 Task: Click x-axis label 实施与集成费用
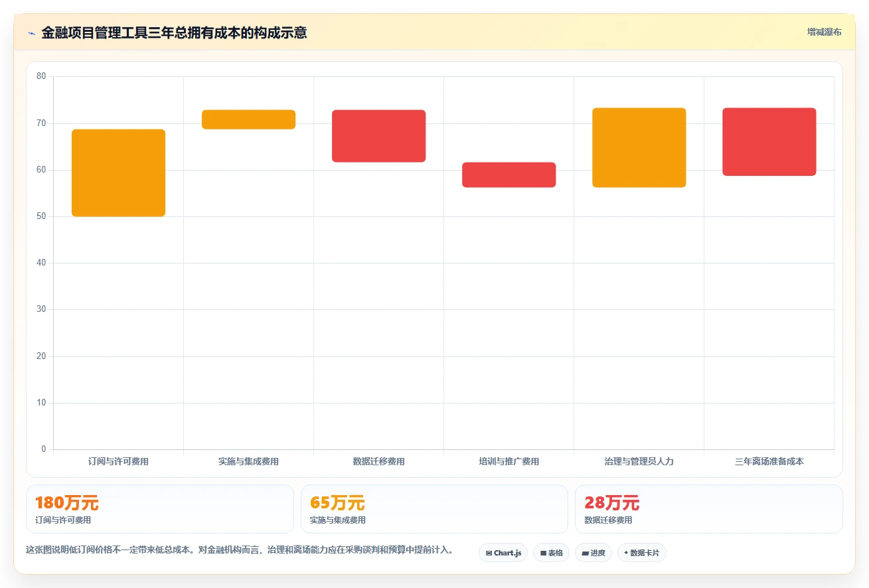pyautogui.click(x=248, y=461)
